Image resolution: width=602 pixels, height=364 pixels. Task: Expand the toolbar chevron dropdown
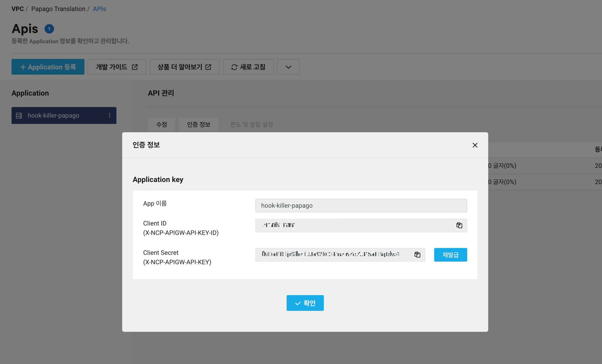click(288, 67)
